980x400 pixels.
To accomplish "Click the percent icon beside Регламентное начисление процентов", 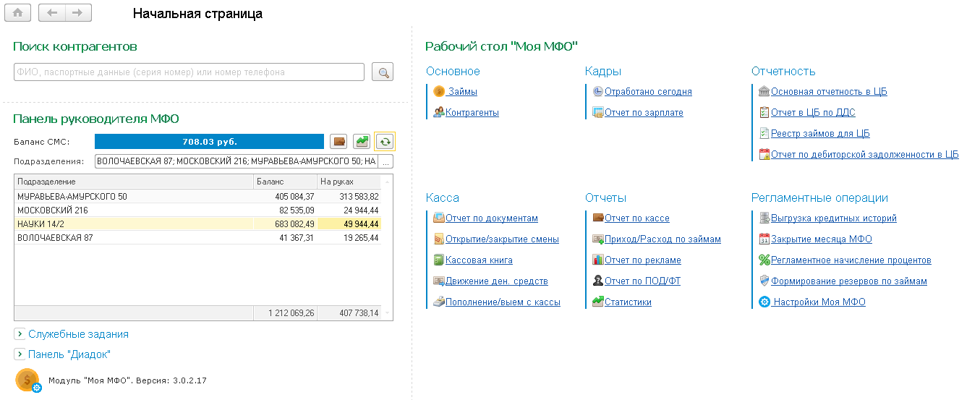I will 764,260.
